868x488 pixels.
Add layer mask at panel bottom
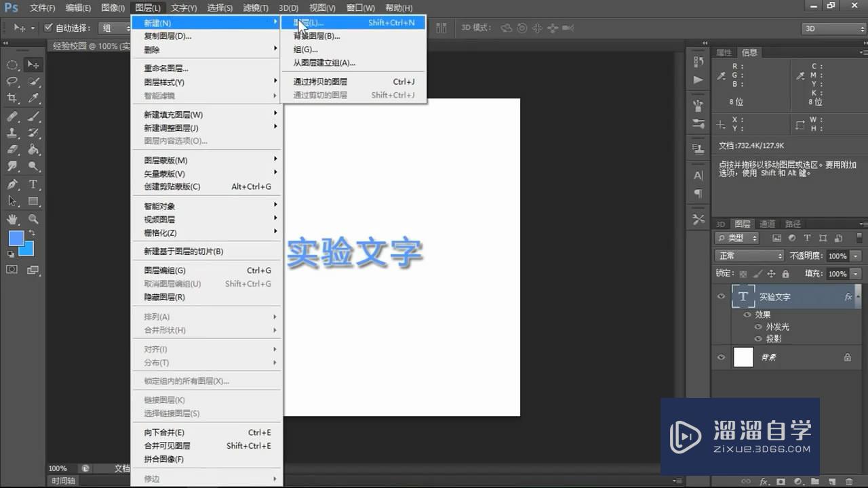click(x=781, y=481)
